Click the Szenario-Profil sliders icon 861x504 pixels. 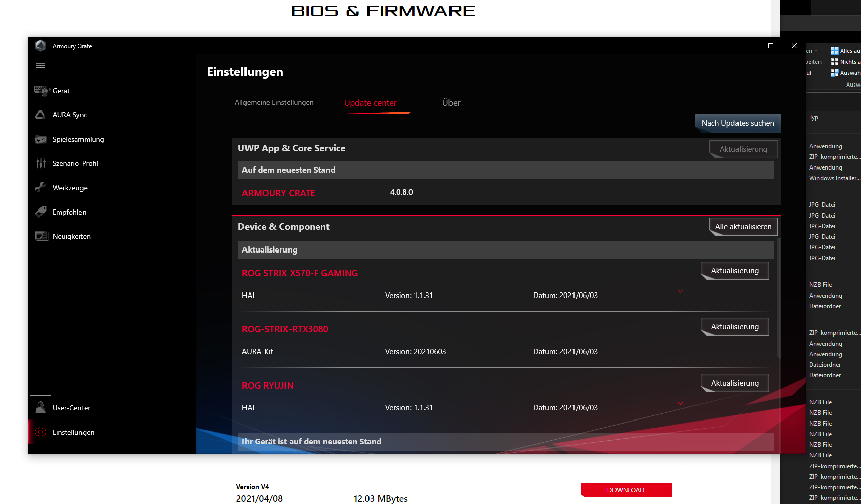point(40,163)
